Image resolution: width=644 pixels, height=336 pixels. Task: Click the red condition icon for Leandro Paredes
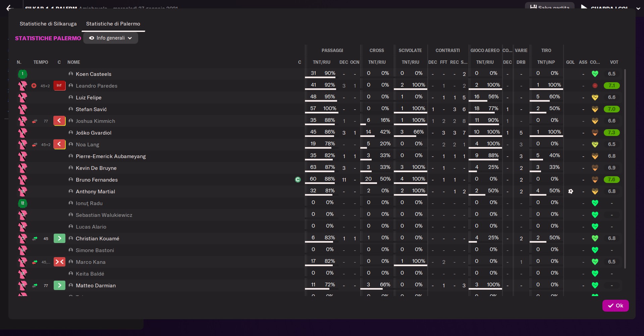coord(595,86)
